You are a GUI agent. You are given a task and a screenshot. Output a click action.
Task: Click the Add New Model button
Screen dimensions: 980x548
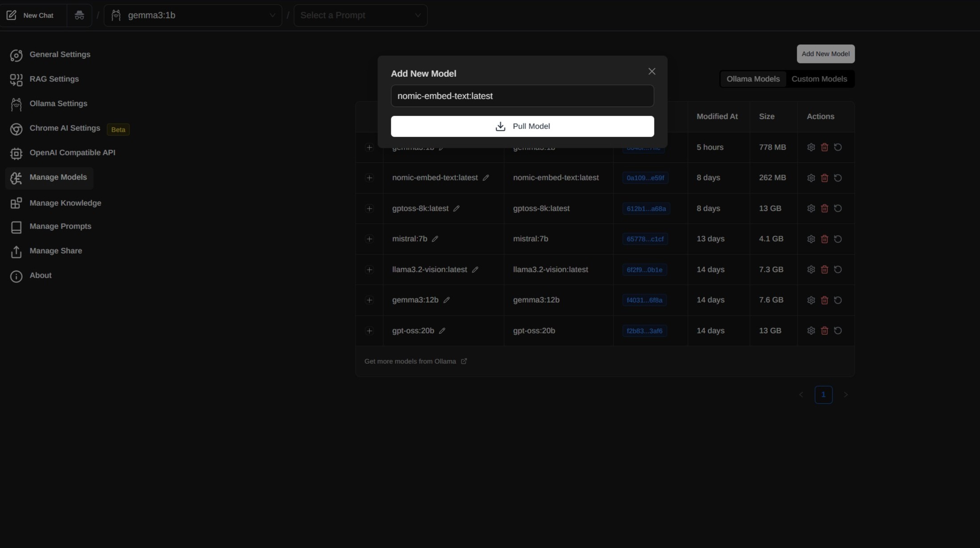[826, 54]
